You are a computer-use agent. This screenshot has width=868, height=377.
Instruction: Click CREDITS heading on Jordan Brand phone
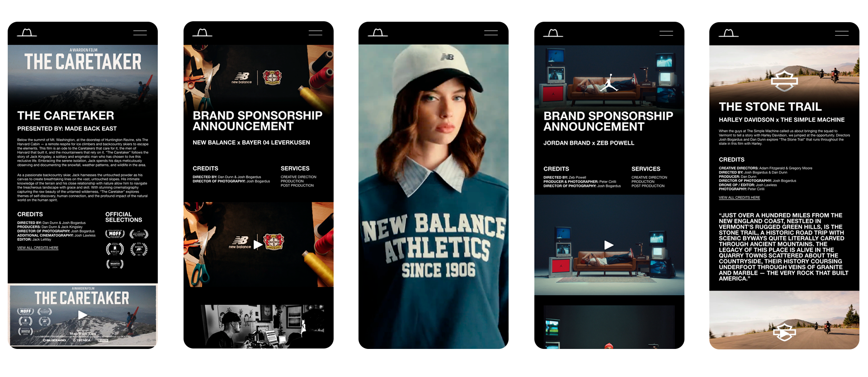pyautogui.click(x=556, y=169)
